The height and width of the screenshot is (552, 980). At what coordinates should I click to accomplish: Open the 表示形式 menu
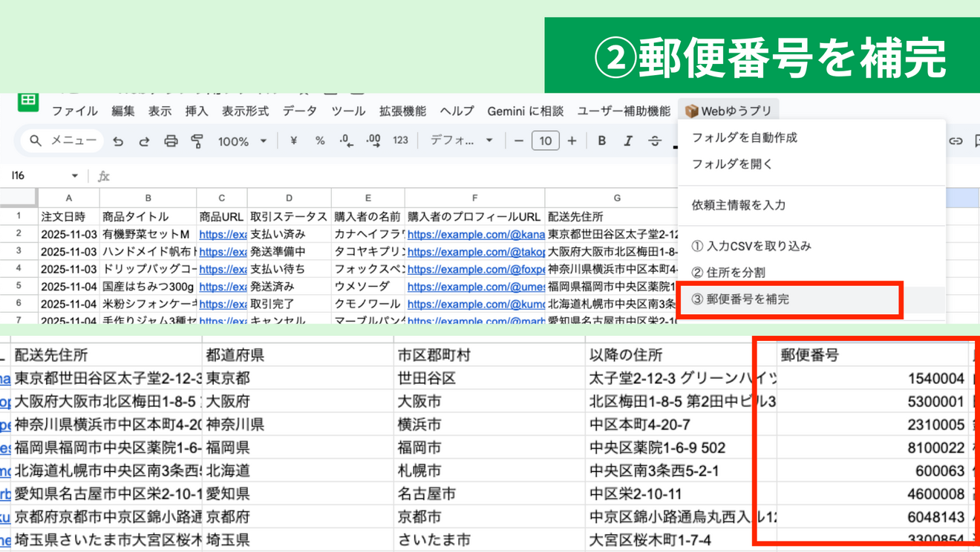click(245, 111)
